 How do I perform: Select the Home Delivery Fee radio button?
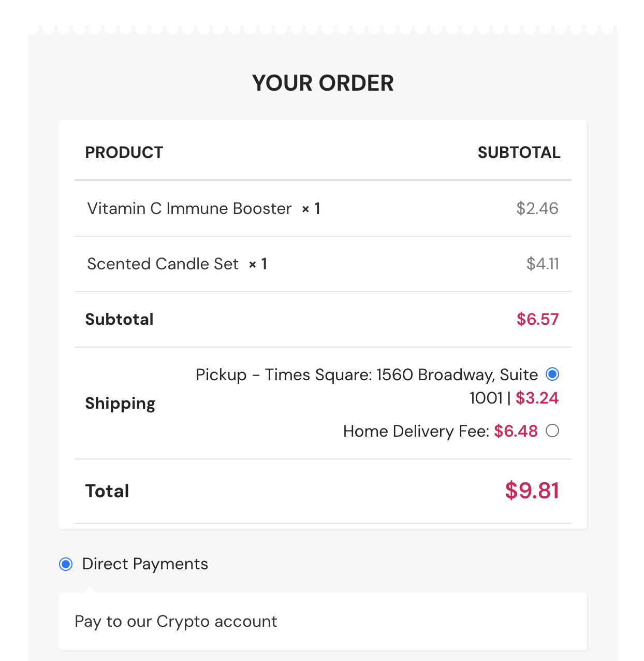coord(552,430)
